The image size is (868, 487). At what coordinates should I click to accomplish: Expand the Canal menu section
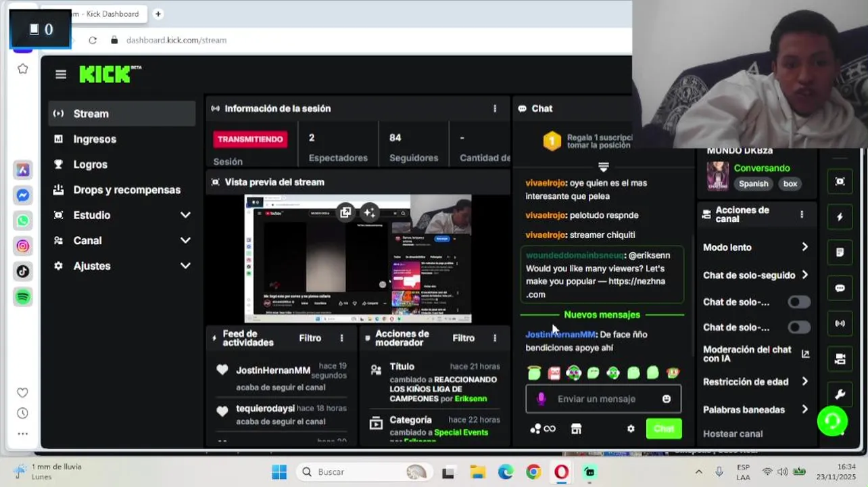coord(122,241)
